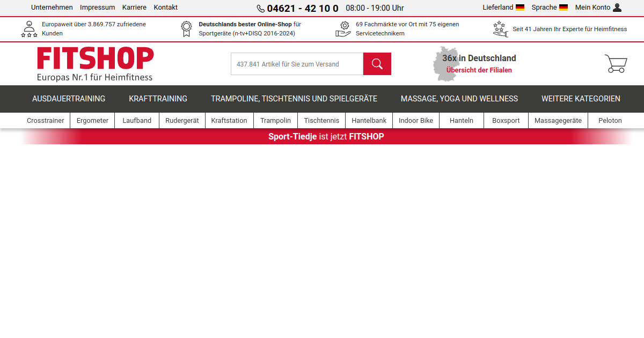Select the Indoor Bike category
The height and width of the screenshot is (338, 644).
(416, 121)
